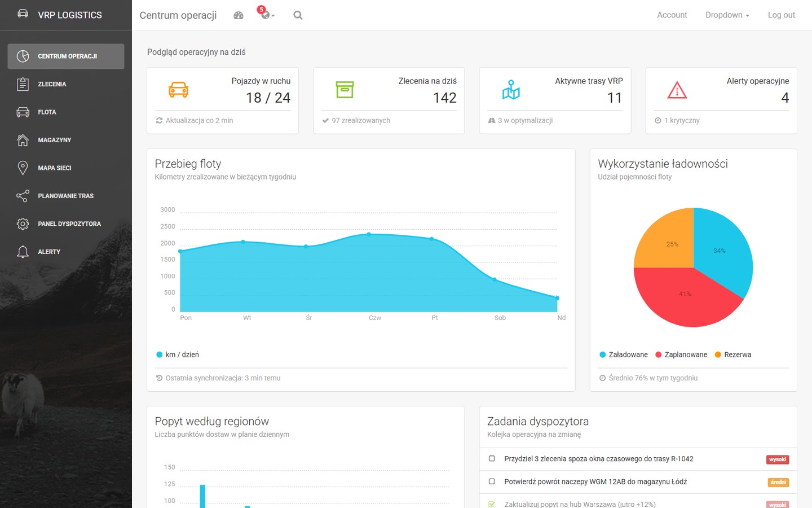Click the red wysoki badge on R-1042 task

778,459
